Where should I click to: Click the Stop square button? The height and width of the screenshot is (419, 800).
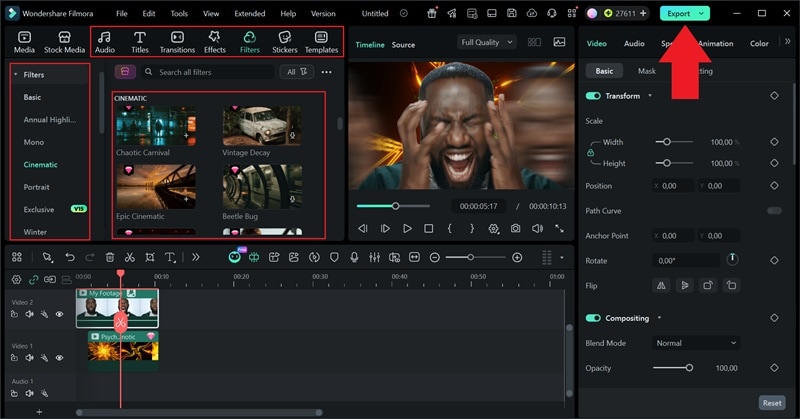(429, 229)
